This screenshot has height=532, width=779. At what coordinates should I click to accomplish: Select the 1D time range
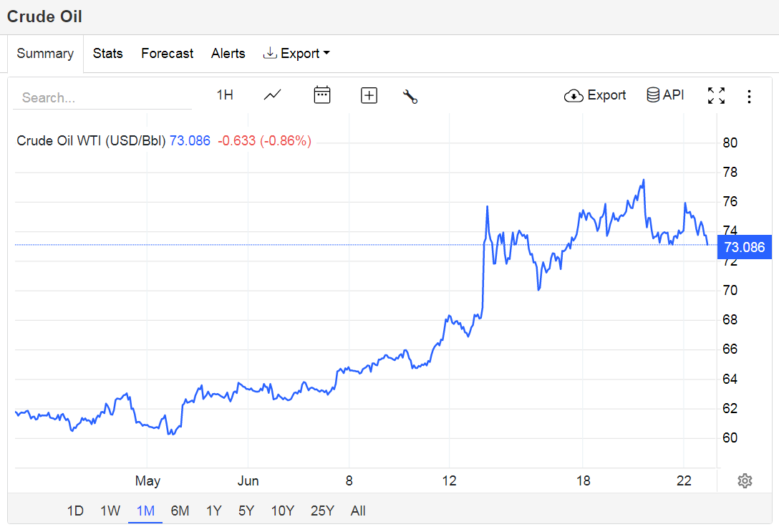pos(75,511)
